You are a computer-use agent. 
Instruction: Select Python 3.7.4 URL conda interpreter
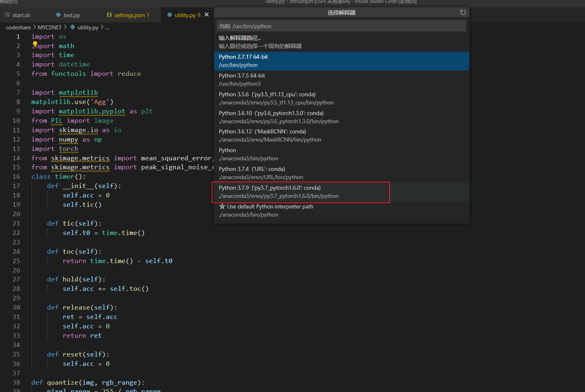click(x=341, y=173)
